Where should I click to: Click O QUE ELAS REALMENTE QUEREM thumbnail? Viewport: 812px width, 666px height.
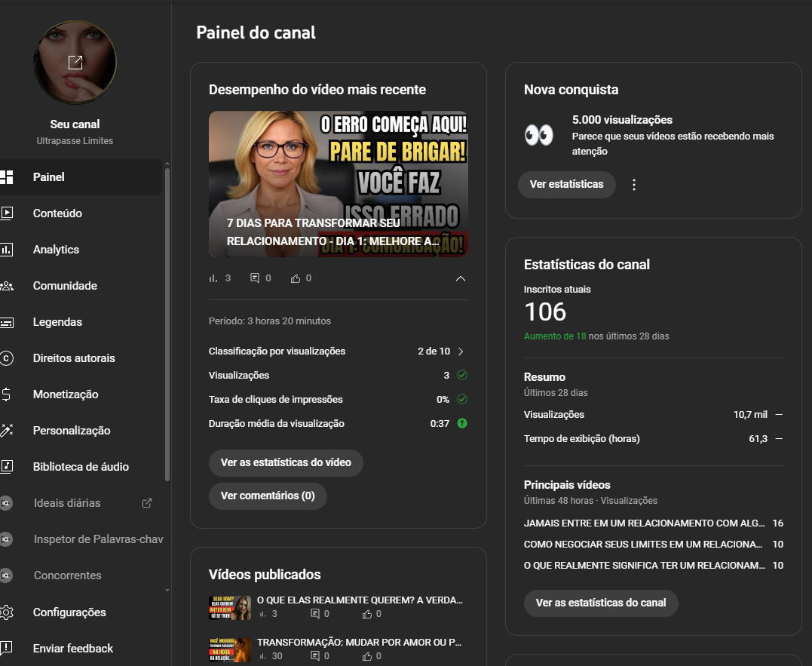(x=230, y=607)
